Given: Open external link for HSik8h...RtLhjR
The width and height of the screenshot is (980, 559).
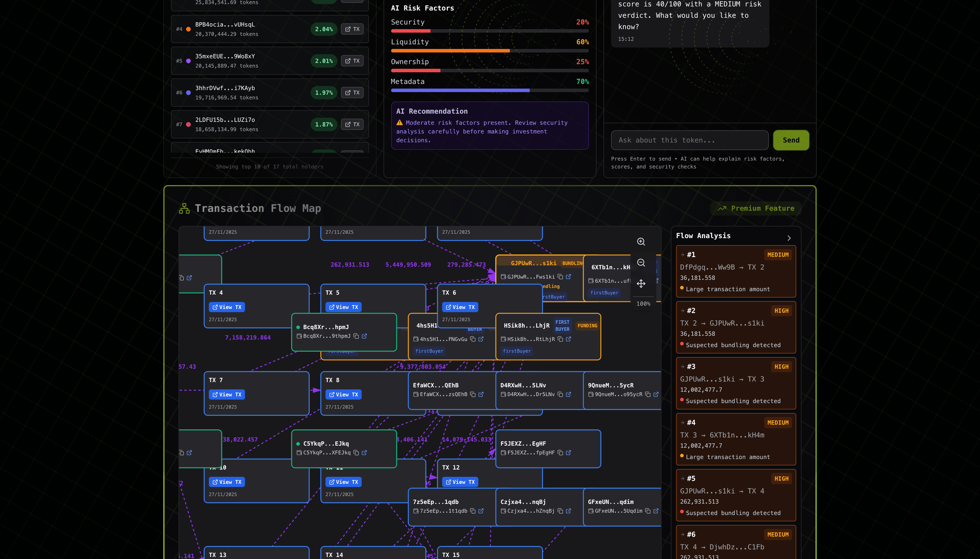Looking at the screenshot, I should [x=568, y=339].
